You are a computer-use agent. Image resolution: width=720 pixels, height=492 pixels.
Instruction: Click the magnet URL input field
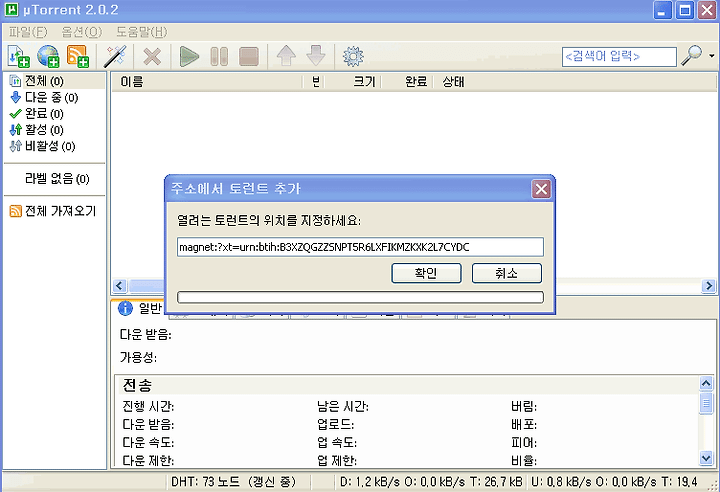click(x=360, y=247)
